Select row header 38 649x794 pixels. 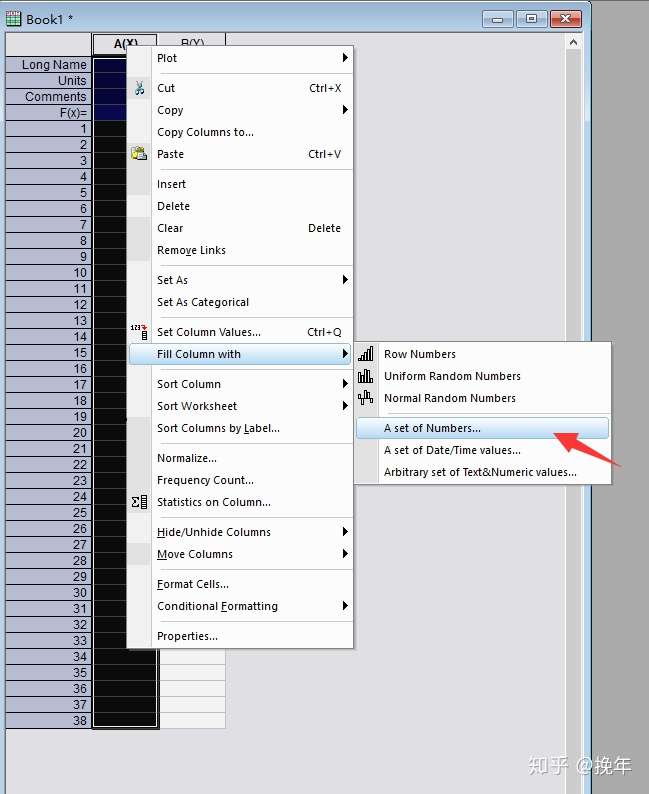click(49, 720)
